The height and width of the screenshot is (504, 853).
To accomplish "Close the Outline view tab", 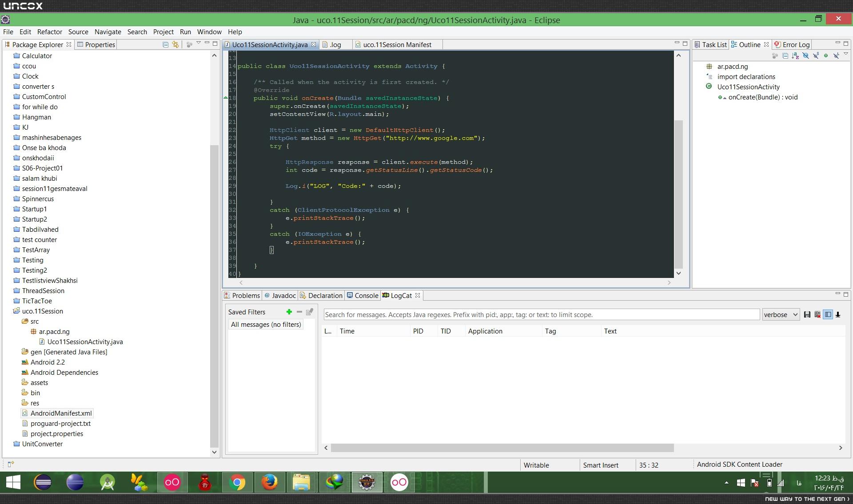I will coord(766,44).
